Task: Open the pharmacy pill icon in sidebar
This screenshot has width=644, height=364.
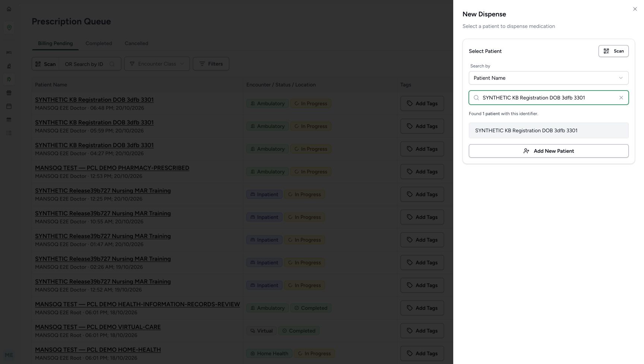Action: 9,79
